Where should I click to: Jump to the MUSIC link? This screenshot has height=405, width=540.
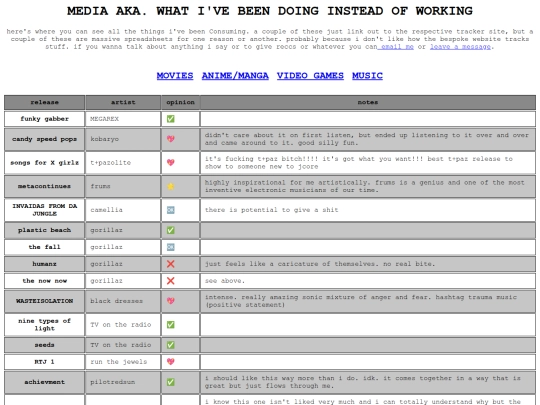coord(367,76)
